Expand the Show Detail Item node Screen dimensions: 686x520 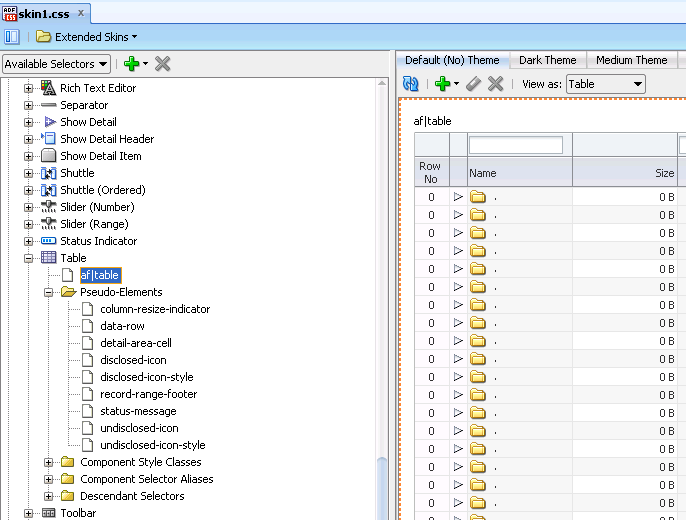(28, 157)
